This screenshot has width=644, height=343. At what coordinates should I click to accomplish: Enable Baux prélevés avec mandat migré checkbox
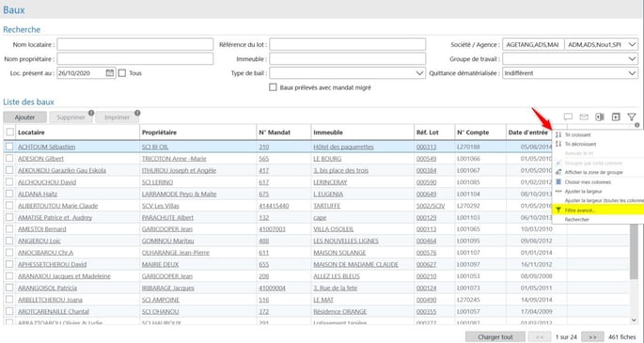pos(273,87)
